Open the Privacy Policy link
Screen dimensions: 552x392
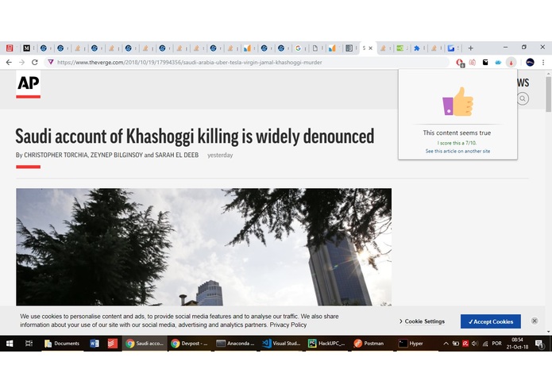coord(288,325)
